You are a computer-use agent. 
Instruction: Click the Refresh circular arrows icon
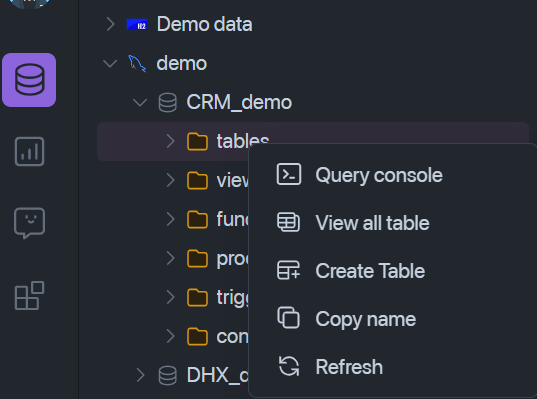point(289,366)
